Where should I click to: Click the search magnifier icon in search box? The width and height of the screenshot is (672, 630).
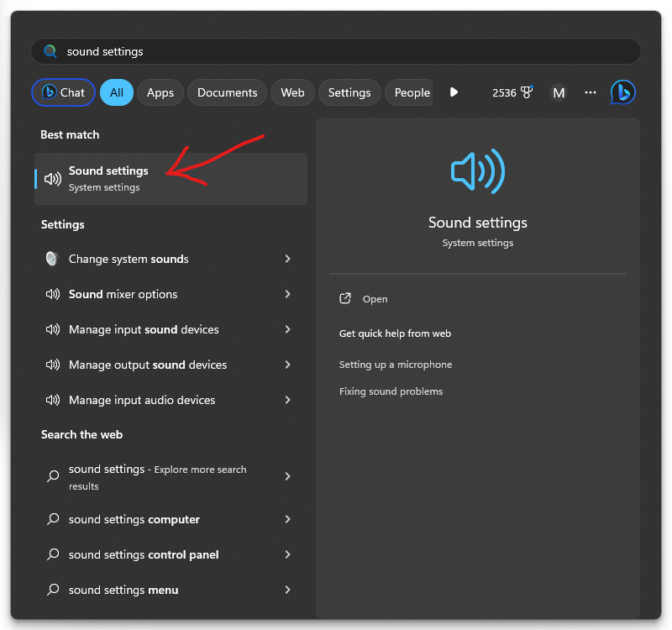pyautogui.click(x=50, y=51)
